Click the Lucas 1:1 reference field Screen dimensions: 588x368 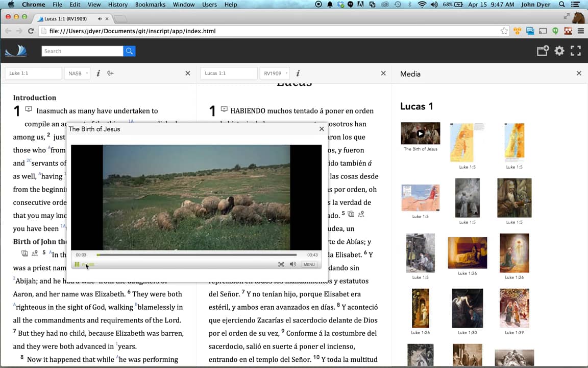point(229,73)
